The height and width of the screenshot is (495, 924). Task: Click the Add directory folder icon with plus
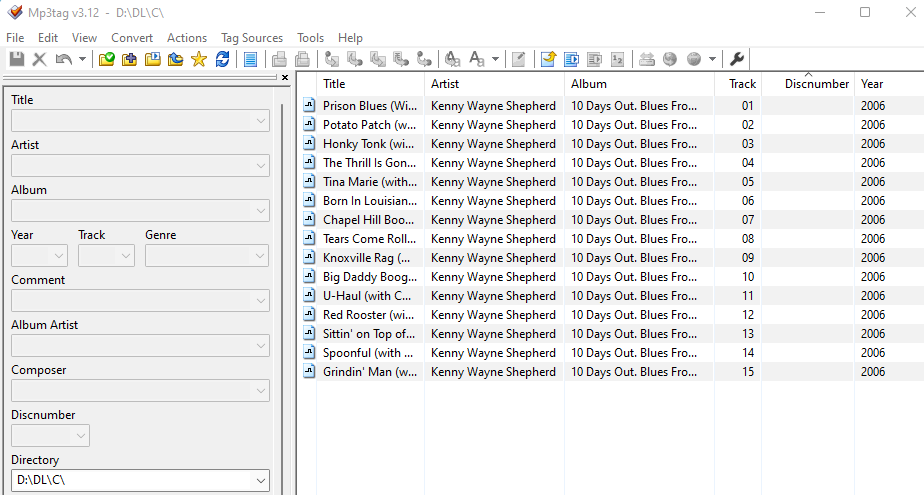(x=130, y=59)
